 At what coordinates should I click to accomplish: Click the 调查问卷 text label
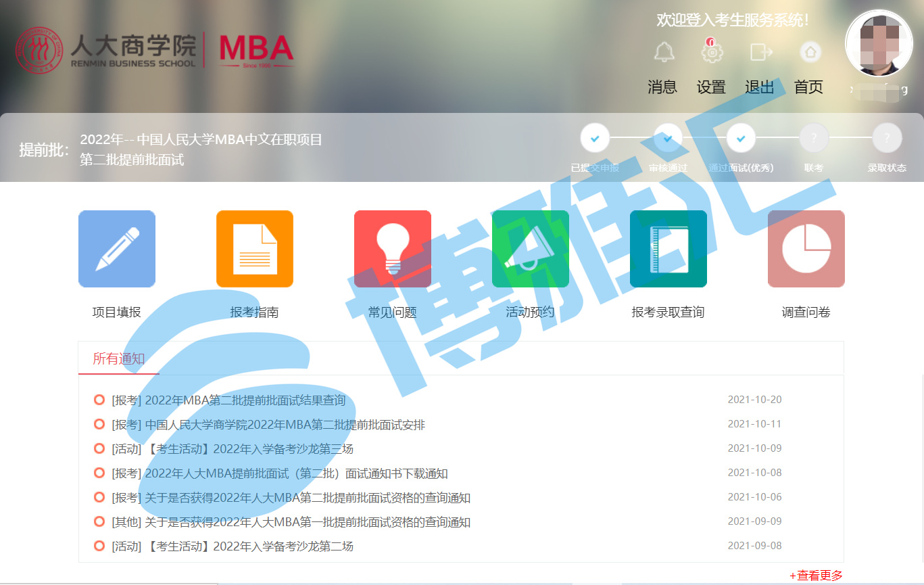tap(806, 312)
